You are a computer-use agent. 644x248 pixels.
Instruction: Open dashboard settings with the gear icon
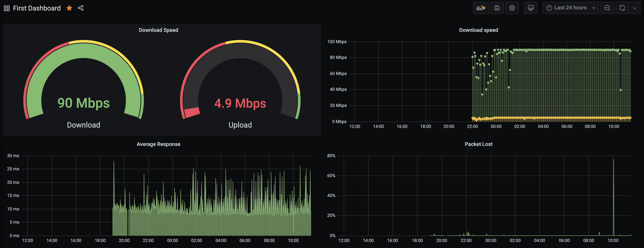coord(512,8)
